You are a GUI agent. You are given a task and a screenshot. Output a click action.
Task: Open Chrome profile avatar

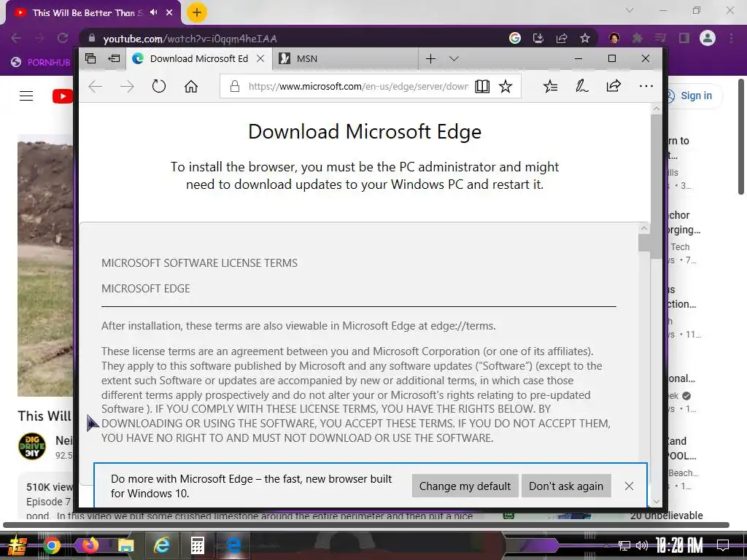tap(708, 38)
